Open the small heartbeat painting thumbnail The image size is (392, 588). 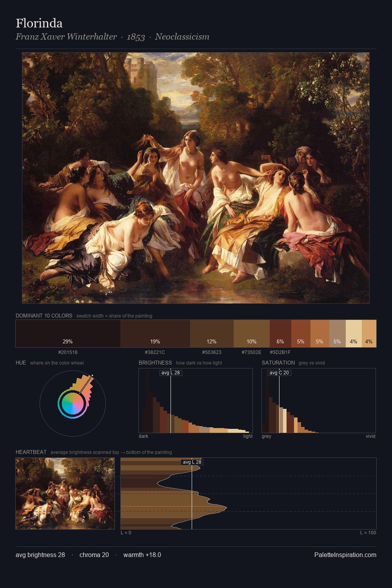tap(65, 494)
